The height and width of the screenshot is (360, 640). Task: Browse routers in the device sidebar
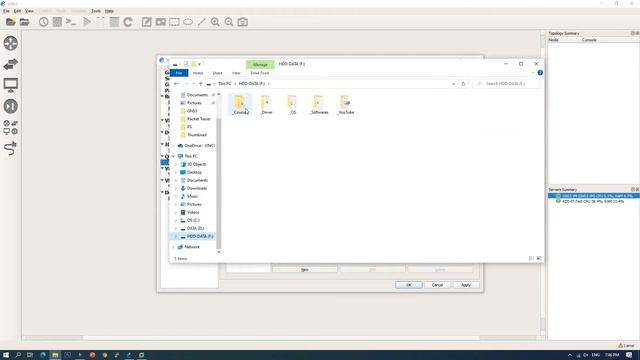pos(11,43)
